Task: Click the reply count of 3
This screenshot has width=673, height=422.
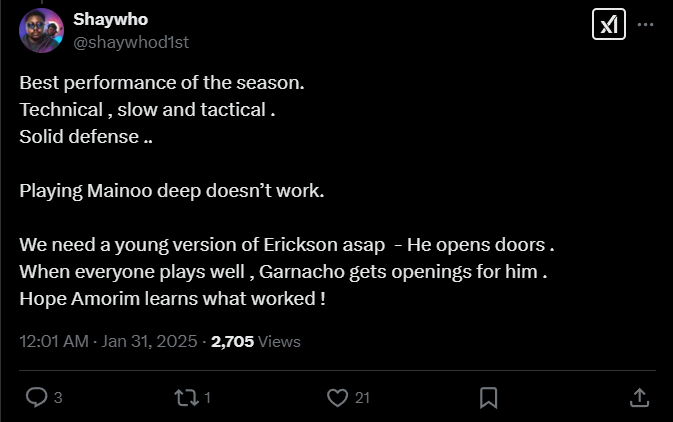Action: [x=58, y=398]
